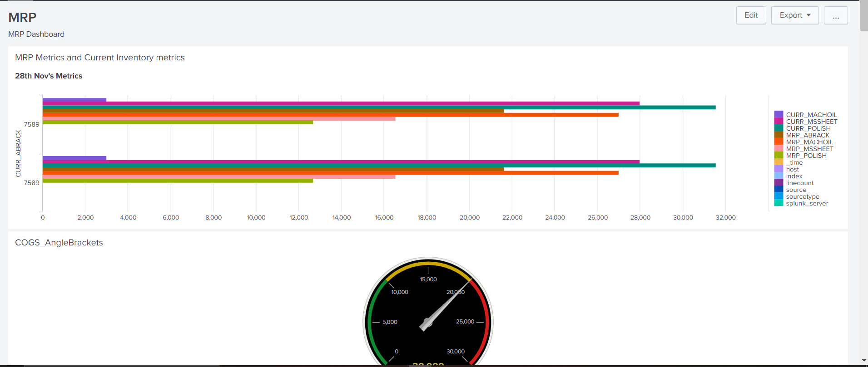Click the MRP_POLISH legend entry

pos(806,156)
